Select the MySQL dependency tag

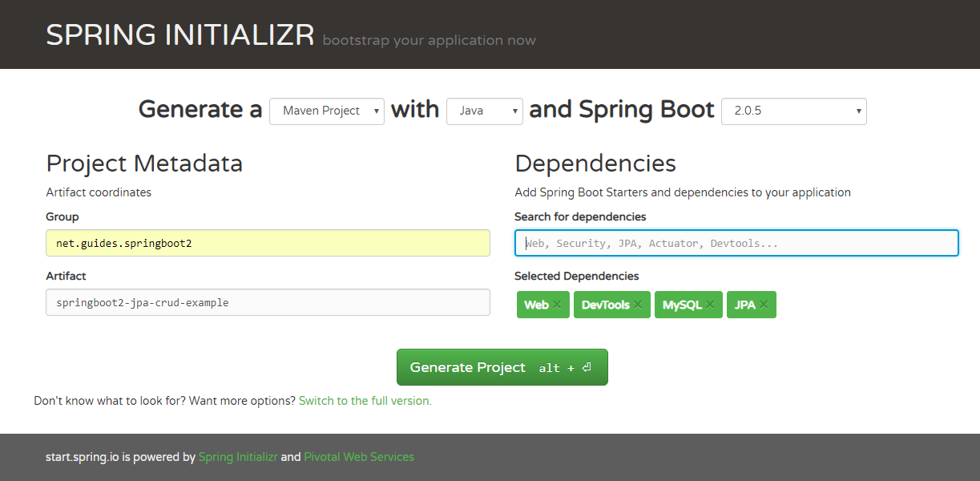click(681, 305)
